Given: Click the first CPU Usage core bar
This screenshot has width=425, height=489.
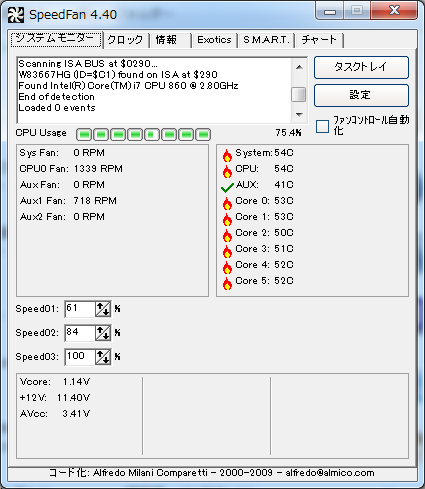Looking at the screenshot, I should click(x=85, y=135).
